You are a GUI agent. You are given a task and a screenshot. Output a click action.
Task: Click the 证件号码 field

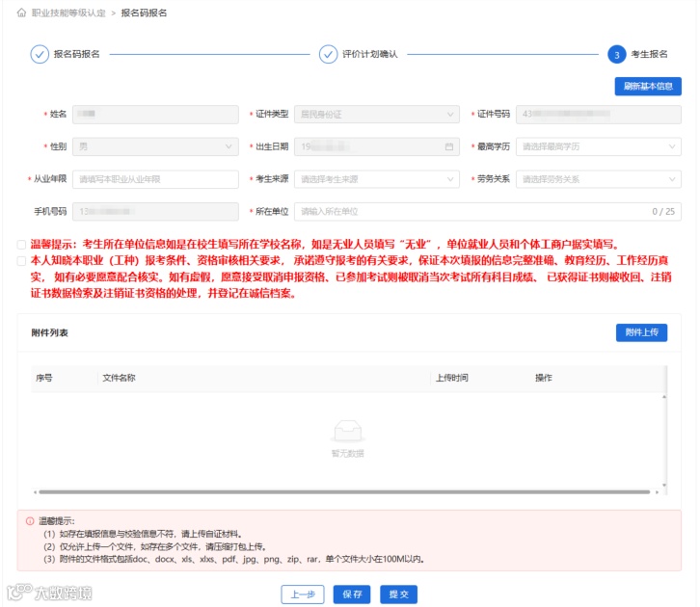[x=598, y=115]
